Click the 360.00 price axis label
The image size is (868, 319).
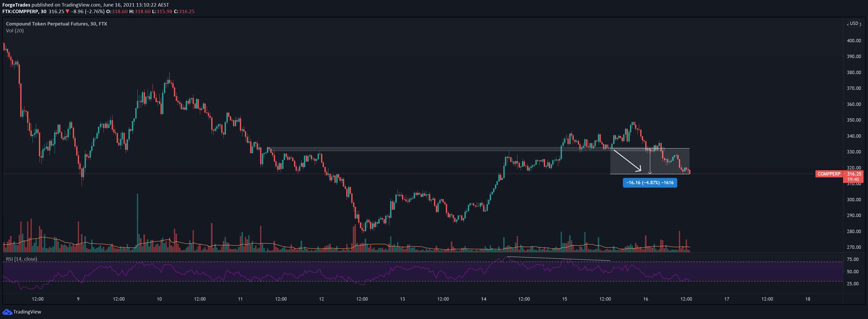click(854, 104)
